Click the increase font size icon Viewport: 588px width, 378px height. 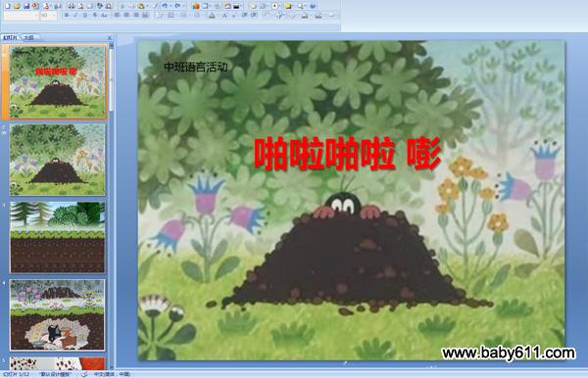pos(224,16)
